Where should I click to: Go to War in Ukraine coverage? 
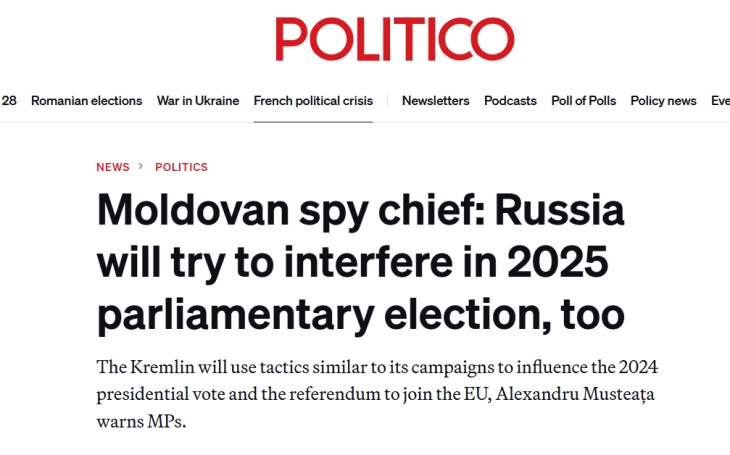click(198, 101)
